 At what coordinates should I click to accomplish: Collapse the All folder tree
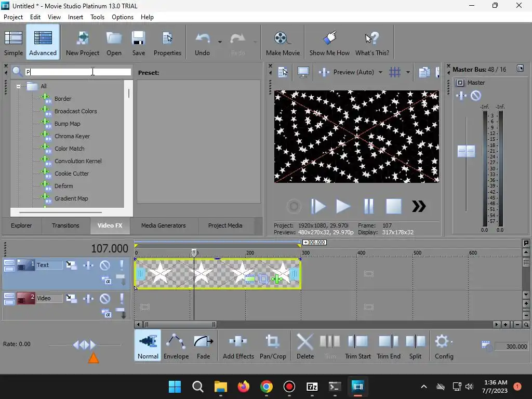18,86
